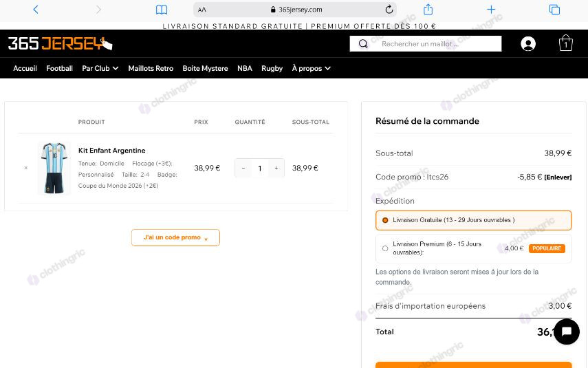Click the SOUS-TOTAL column header
Image resolution: width=588 pixels, height=368 pixels.
(310, 122)
